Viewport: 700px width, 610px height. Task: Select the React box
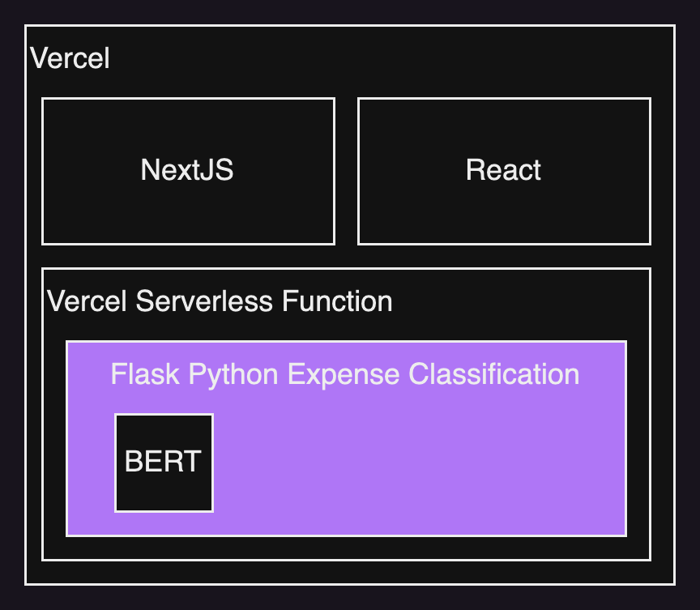[504, 172]
